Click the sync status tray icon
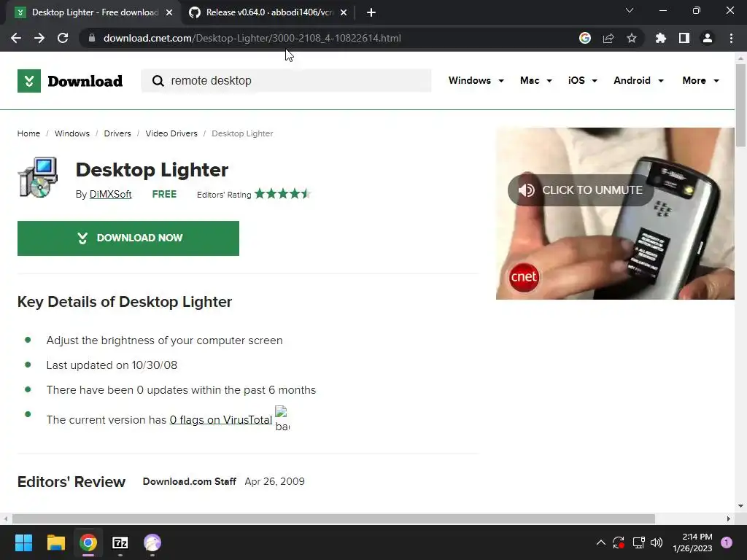747x560 pixels. pyautogui.click(x=619, y=542)
